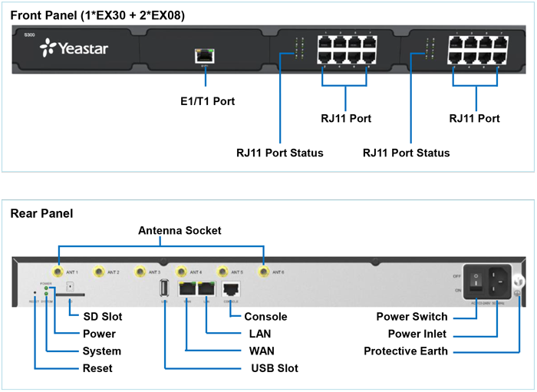Image resolution: width=537 pixels, height=392 pixels.
Task: Toggle the OFF/ON power switch
Action: 477,281
